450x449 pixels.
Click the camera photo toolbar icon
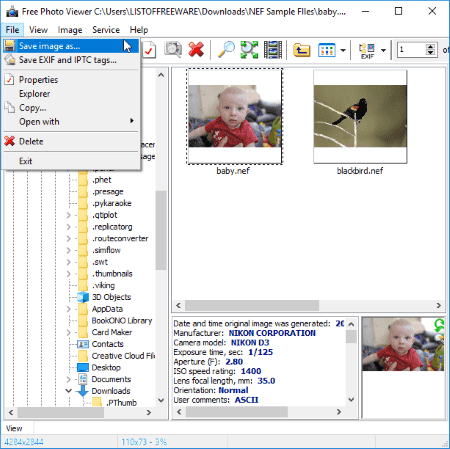pyautogui.click(x=173, y=50)
